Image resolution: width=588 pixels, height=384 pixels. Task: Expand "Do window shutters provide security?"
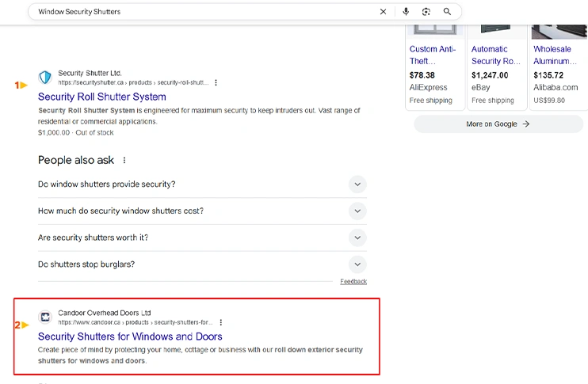click(357, 184)
